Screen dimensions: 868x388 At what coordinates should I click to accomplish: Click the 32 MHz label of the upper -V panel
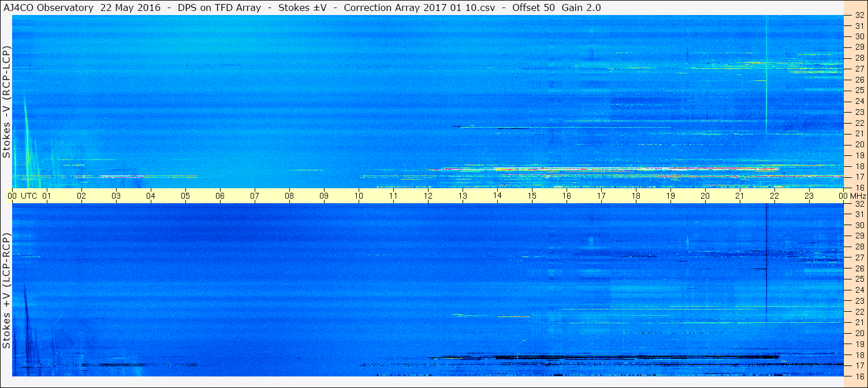coord(859,16)
